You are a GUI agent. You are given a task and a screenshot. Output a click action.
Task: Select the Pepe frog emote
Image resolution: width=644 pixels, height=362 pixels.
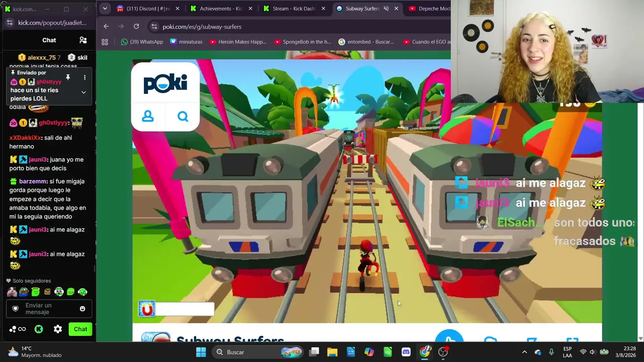click(x=24, y=292)
